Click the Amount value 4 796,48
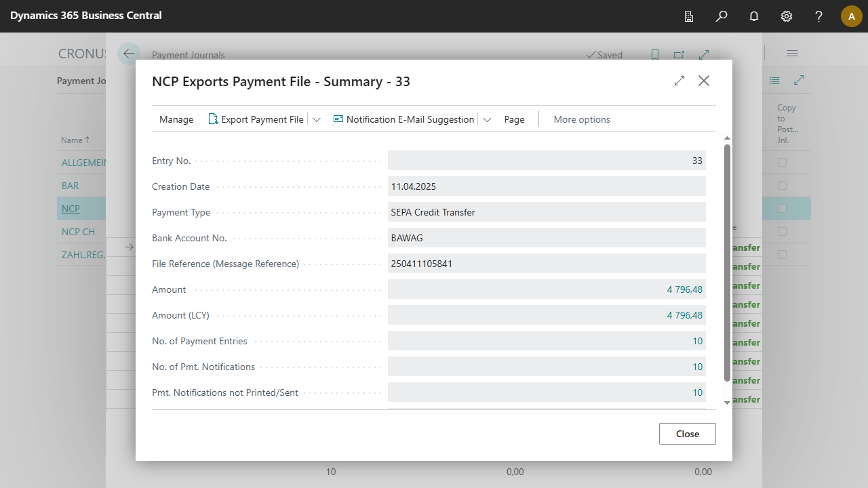The width and height of the screenshot is (868, 488). tap(685, 289)
